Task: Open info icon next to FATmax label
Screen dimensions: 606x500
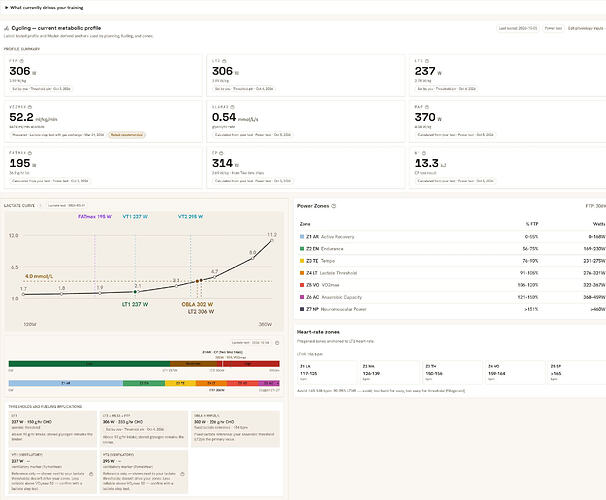Action: [30, 153]
